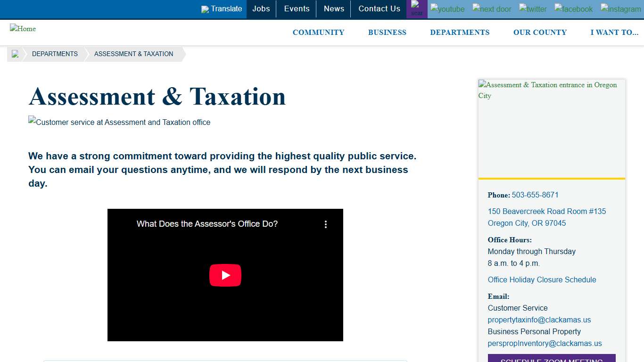Open the OUR COUNTY dropdown
The image size is (644, 362).
click(540, 32)
